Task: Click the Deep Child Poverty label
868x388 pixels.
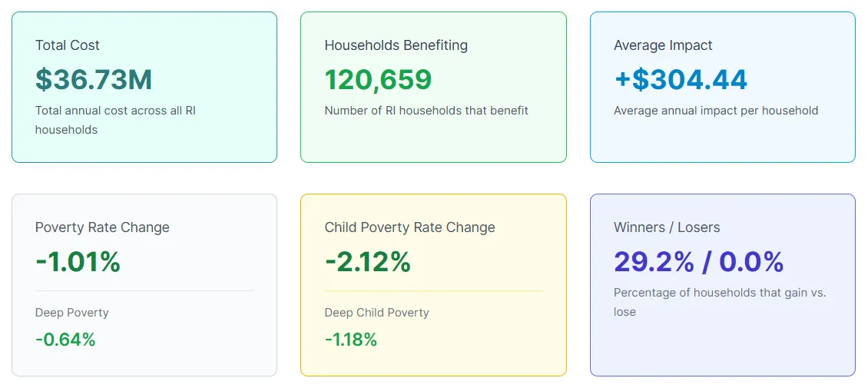Action: [376, 313]
